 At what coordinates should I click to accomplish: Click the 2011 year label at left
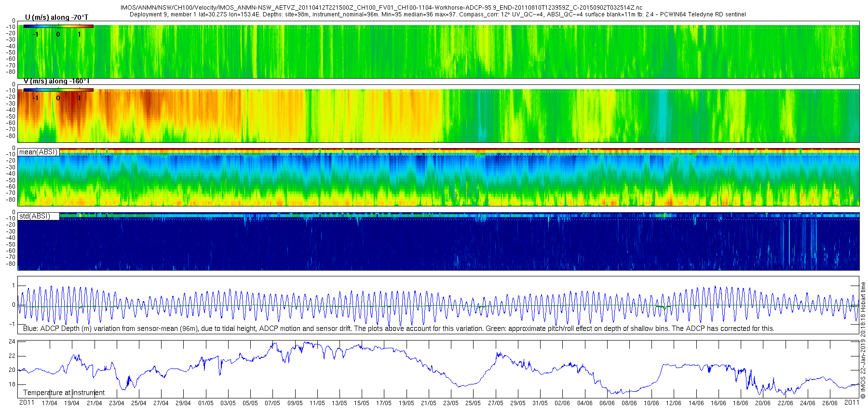click(27, 402)
